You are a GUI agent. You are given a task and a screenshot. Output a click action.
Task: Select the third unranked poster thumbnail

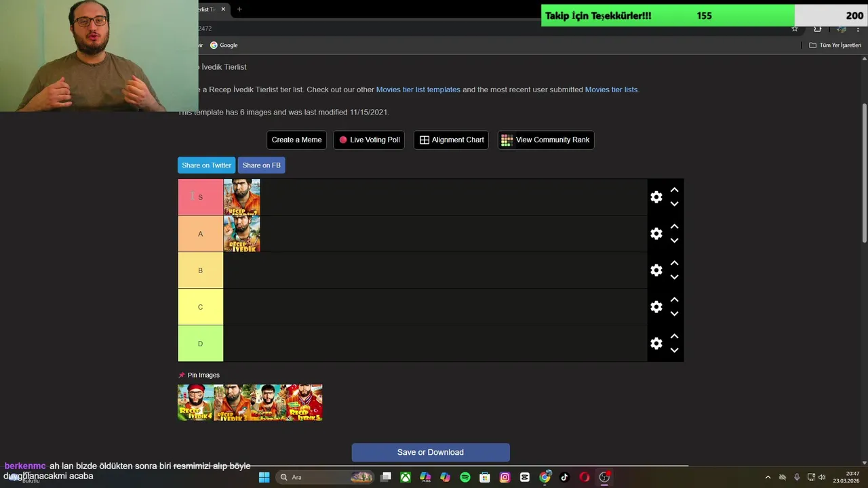click(268, 403)
